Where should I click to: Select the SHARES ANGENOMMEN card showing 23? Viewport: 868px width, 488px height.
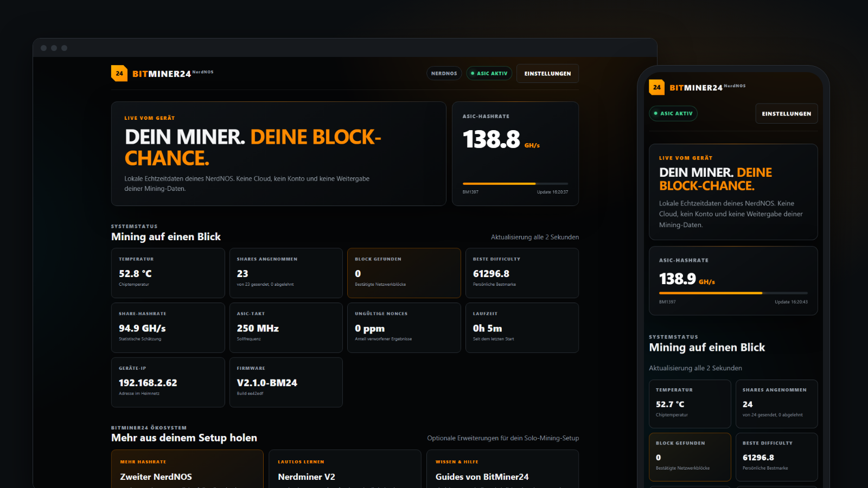[x=286, y=273]
